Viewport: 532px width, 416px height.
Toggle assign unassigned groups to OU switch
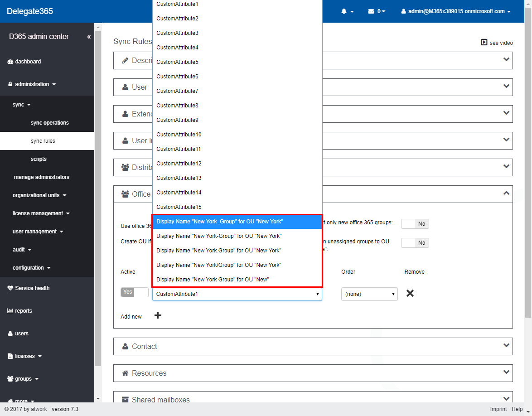pyautogui.click(x=415, y=243)
